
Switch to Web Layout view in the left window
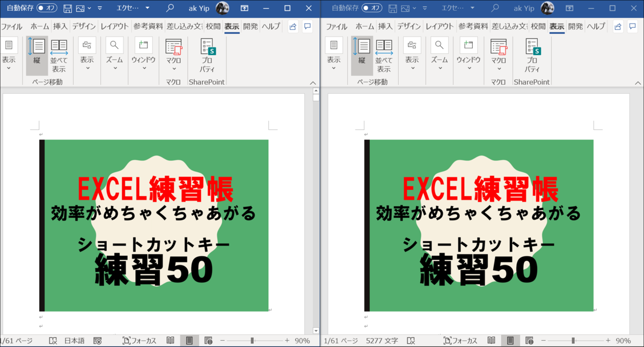pyautogui.click(x=208, y=341)
